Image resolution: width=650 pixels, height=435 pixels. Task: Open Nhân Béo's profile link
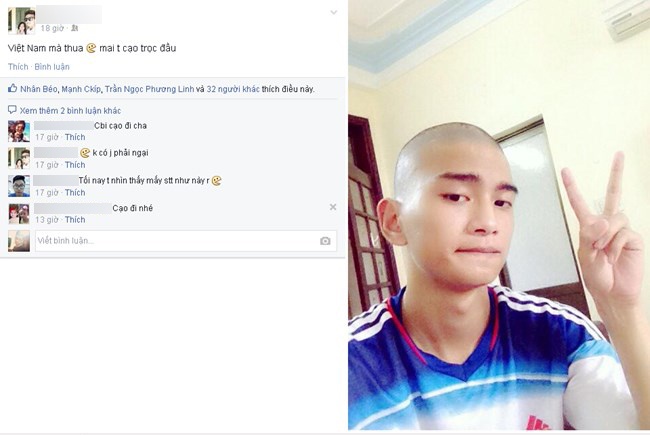(39, 89)
